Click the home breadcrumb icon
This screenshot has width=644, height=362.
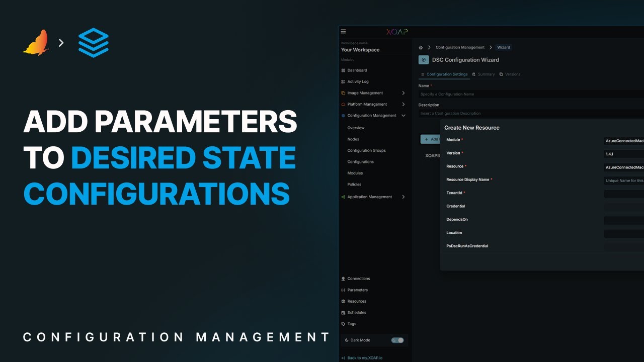pyautogui.click(x=420, y=47)
